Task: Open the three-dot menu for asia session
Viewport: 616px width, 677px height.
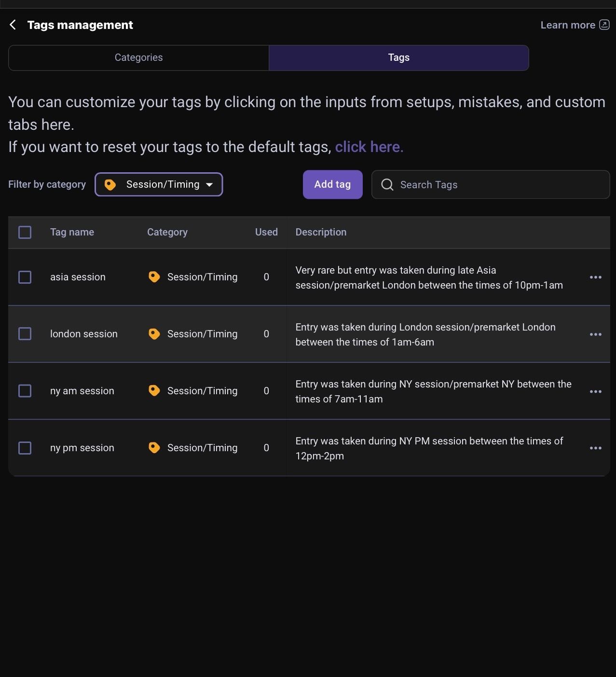Action: (596, 277)
